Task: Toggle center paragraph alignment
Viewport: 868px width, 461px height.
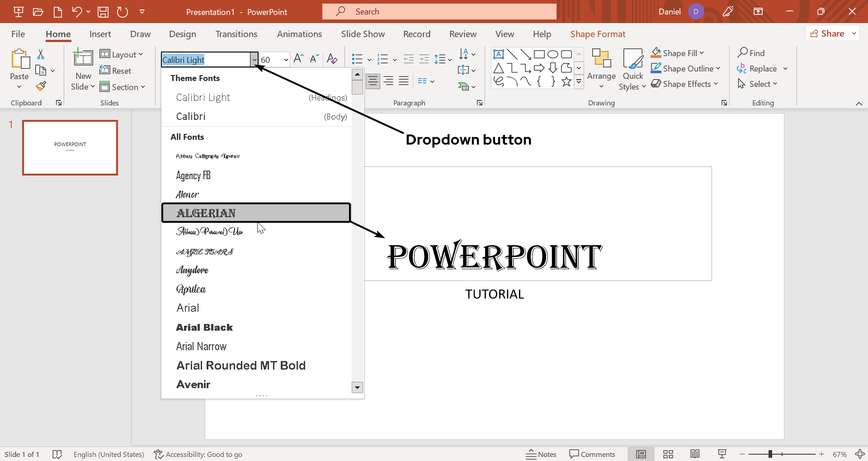Action: [x=373, y=81]
